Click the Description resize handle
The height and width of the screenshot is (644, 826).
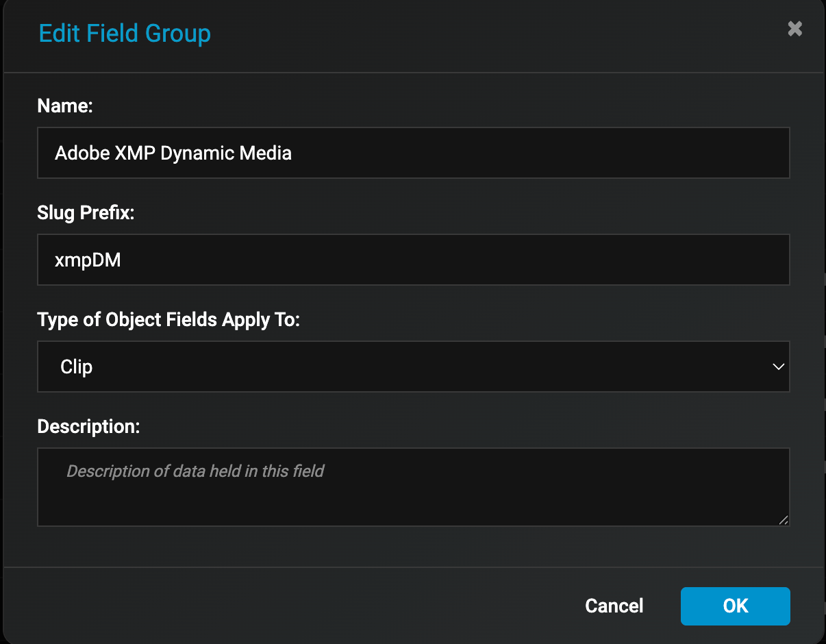point(784,520)
